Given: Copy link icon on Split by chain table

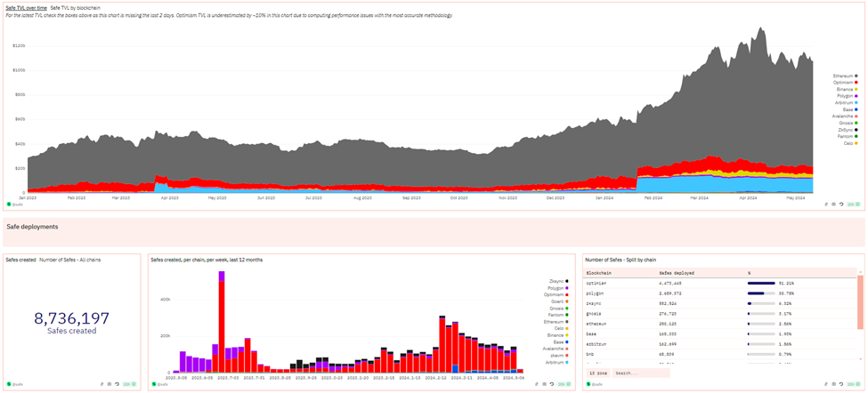Looking at the screenshot, I should pos(826,383).
